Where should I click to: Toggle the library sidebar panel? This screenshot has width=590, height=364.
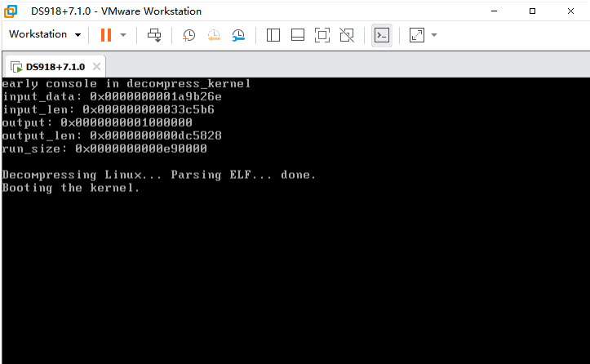point(273,35)
